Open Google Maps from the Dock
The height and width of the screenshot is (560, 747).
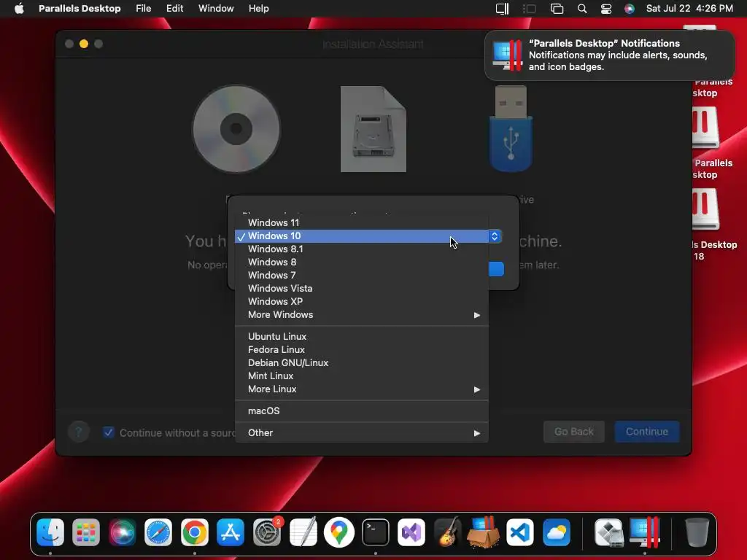point(339,532)
